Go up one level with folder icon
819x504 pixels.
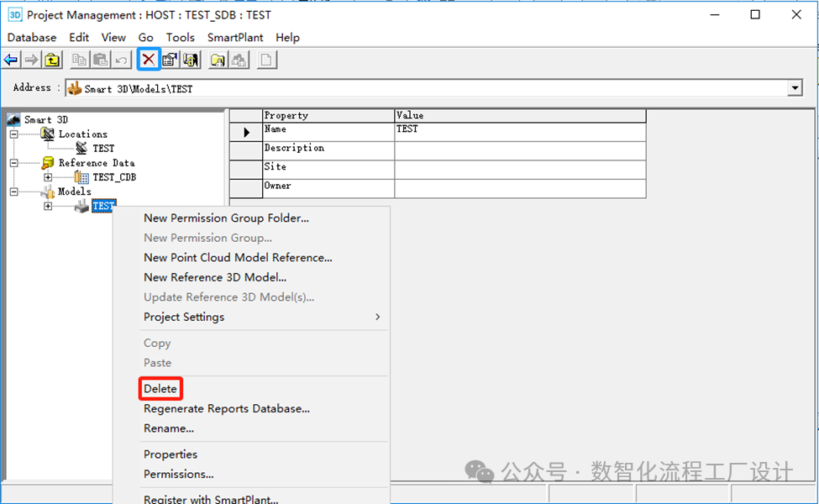[52, 60]
